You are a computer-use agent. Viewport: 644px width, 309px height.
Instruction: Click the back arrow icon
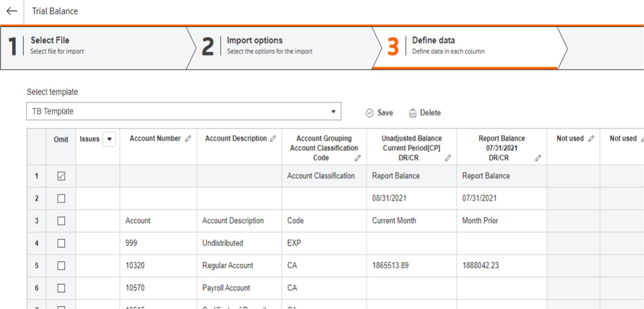[x=12, y=11]
